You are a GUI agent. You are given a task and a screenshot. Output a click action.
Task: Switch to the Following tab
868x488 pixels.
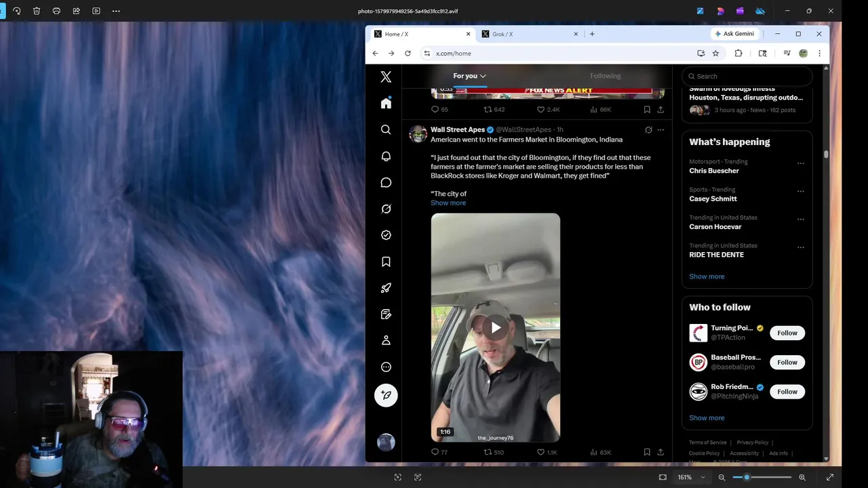(x=605, y=76)
